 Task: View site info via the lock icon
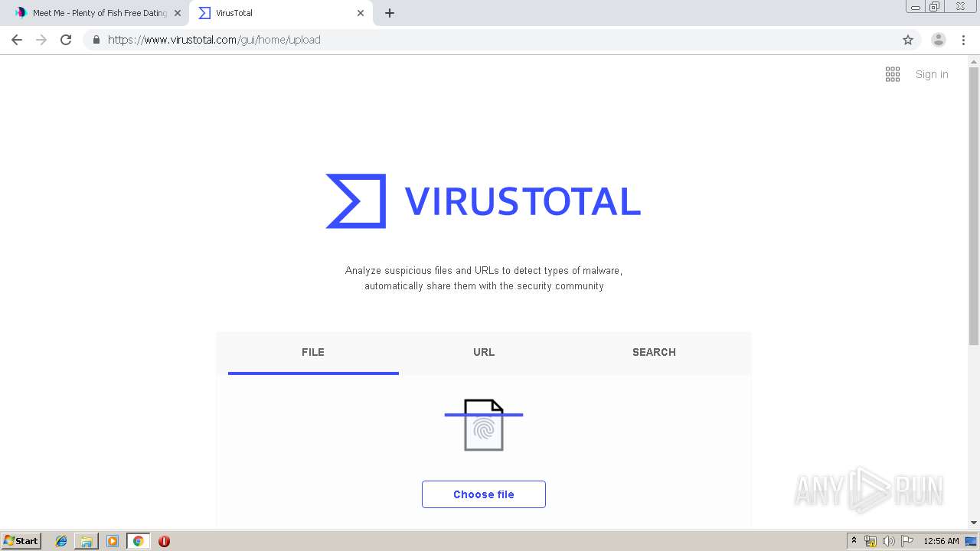point(96,40)
